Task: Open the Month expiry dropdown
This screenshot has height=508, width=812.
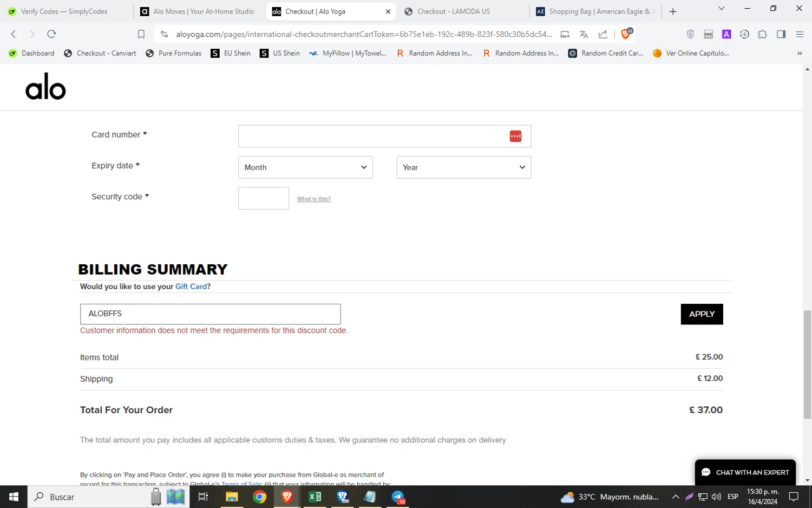Action: [x=305, y=167]
